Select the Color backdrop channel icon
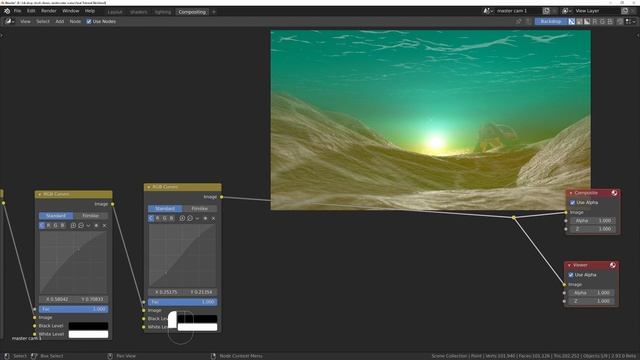640x360 pixels. pyautogui.click(x=579, y=21)
